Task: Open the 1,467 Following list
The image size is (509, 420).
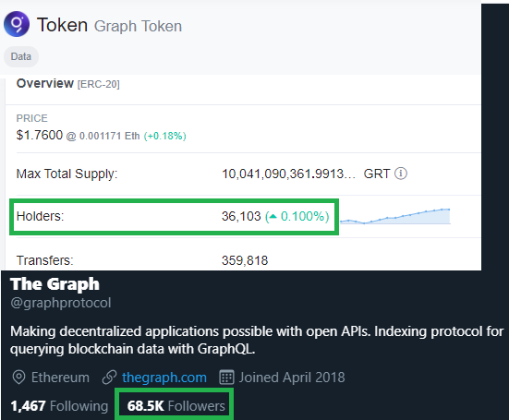Action: click(59, 406)
